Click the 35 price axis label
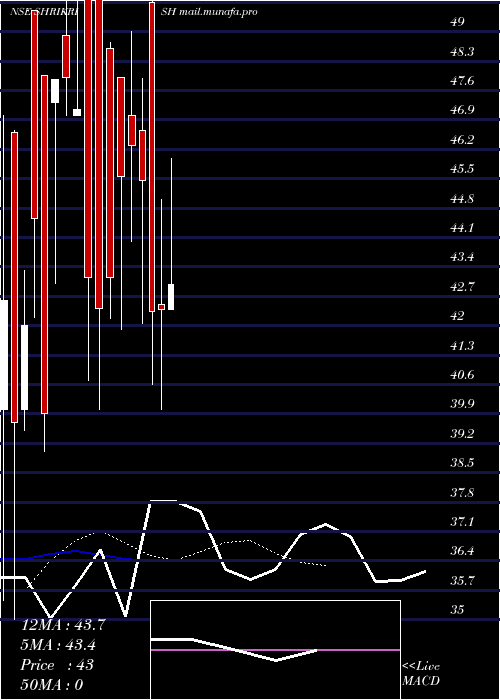 click(x=458, y=609)
